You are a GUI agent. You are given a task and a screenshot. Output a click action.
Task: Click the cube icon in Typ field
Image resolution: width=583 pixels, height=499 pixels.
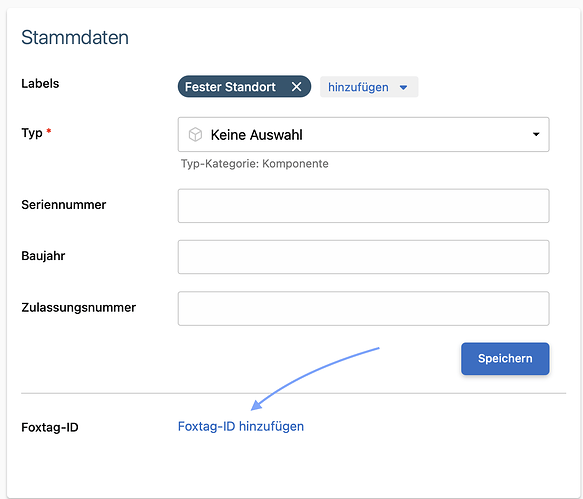(x=195, y=135)
